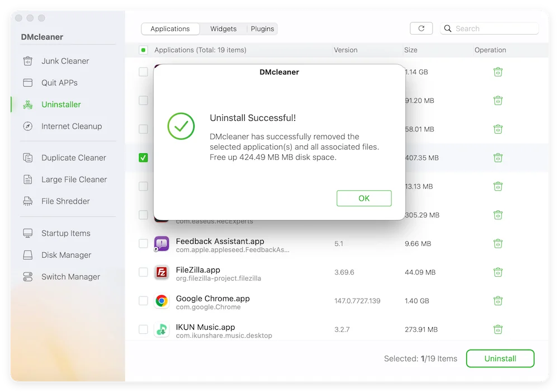Click trash icon for Feedback Assistant.app
559x392 pixels.
coord(498,244)
